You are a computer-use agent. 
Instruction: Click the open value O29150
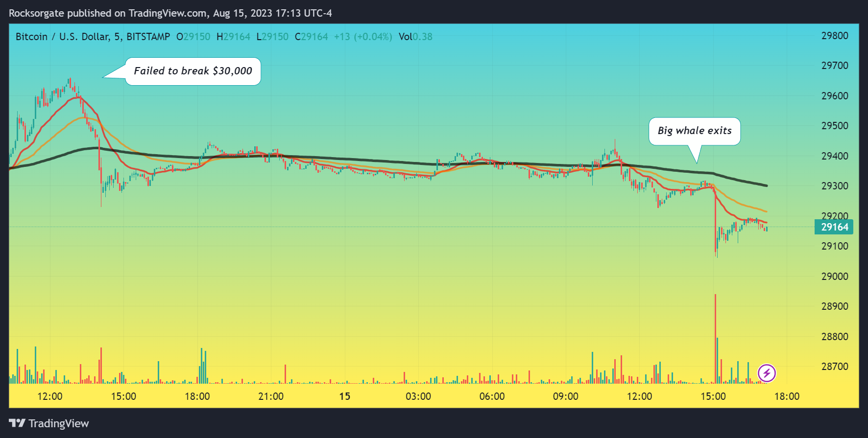click(x=193, y=37)
